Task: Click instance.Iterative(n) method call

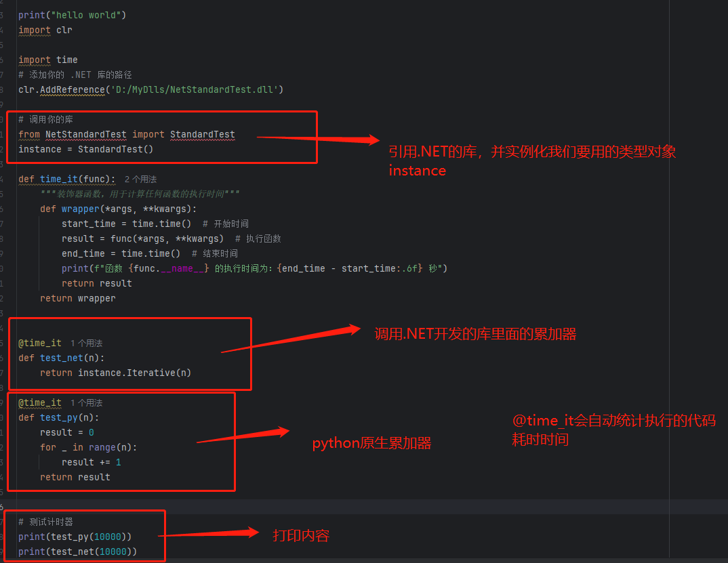Action: (x=134, y=373)
